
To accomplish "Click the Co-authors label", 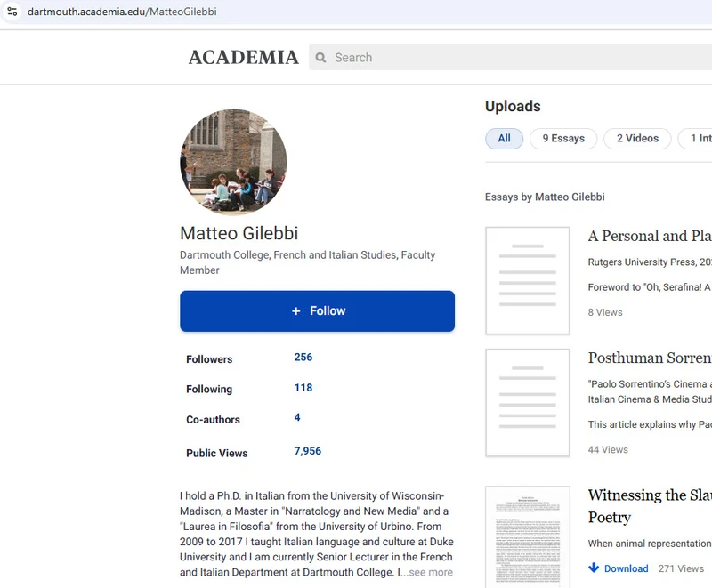I will click(213, 420).
